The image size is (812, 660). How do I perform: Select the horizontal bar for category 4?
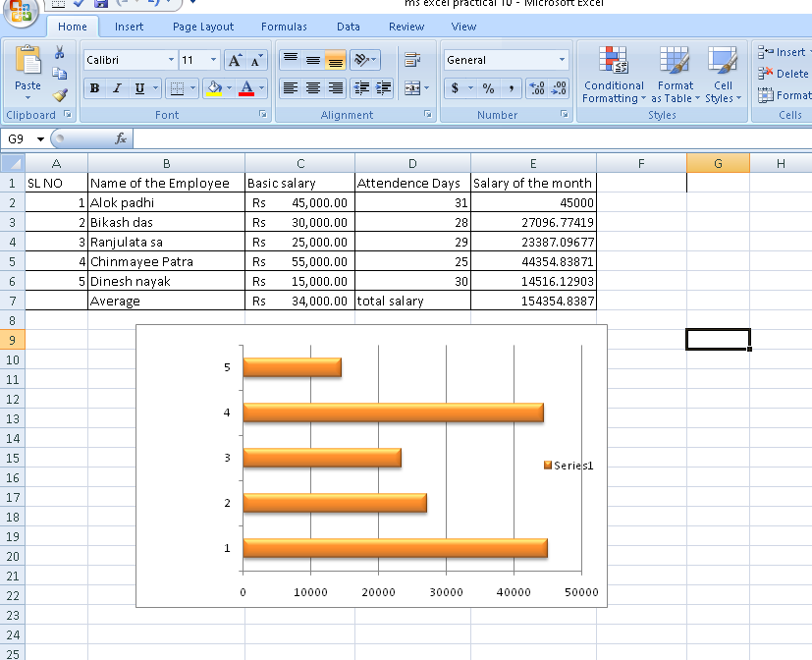(393, 412)
